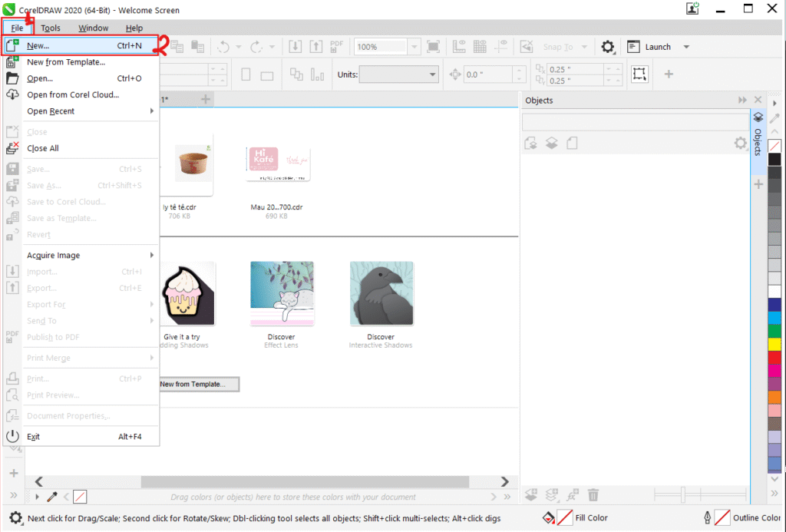Click the Current page icon in property bar
This screenshot has width=786, height=532.
317,74
